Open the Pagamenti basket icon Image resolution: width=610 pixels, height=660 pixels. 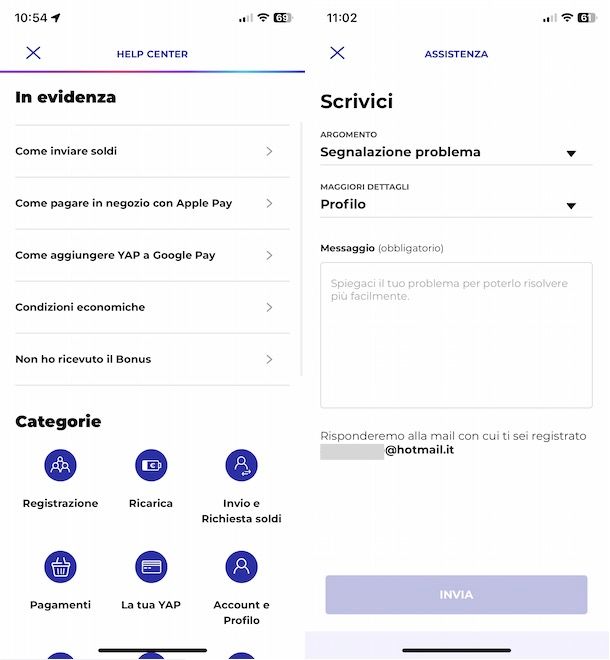point(60,567)
